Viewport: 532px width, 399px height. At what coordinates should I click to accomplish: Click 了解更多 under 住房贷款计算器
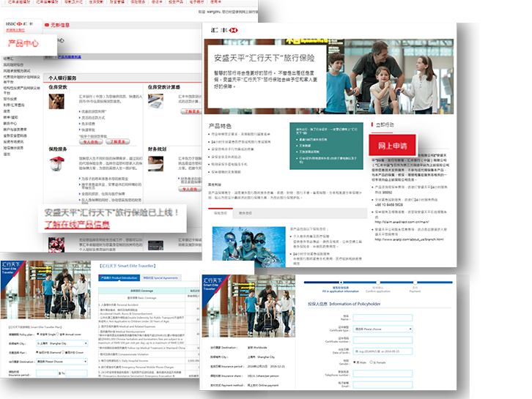(x=191, y=111)
